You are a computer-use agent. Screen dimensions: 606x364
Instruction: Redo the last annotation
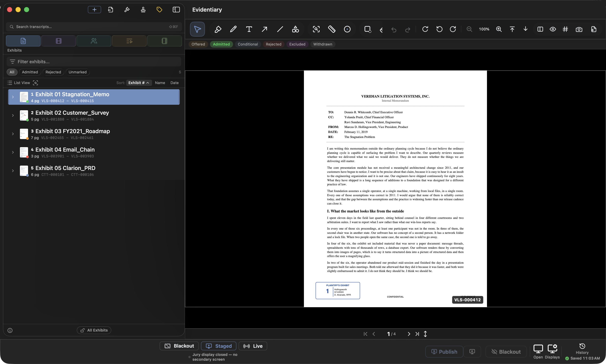pyautogui.click(x=408, y=30)
